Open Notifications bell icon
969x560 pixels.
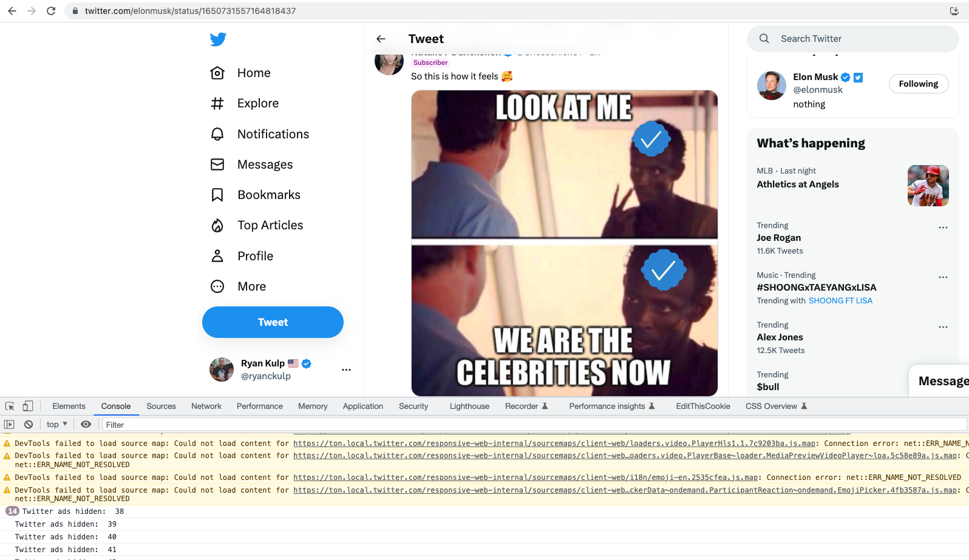[x=218, y=134]
